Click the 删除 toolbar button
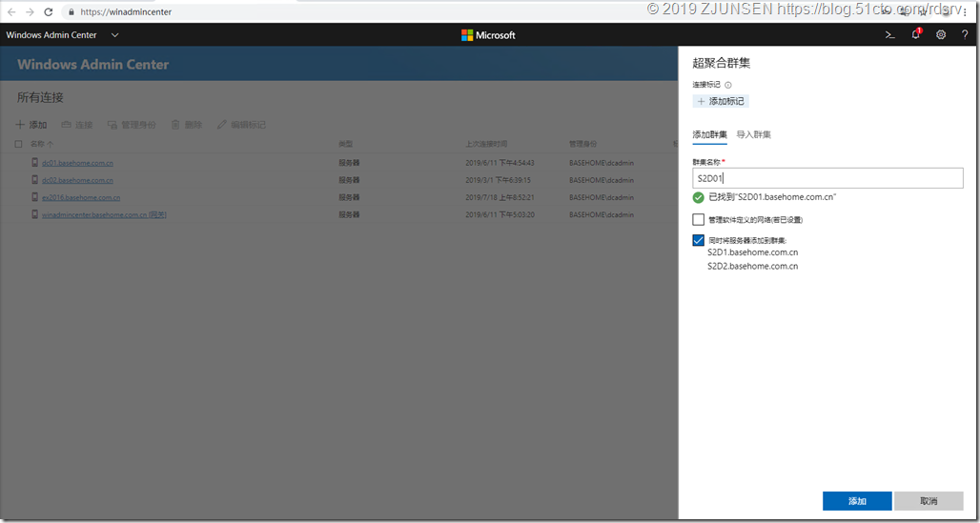 (x=187, y=125)
